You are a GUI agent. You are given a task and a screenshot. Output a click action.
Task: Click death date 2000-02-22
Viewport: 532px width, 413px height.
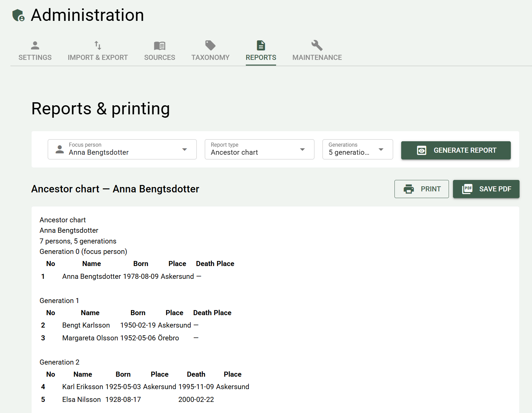pos(196,400)
